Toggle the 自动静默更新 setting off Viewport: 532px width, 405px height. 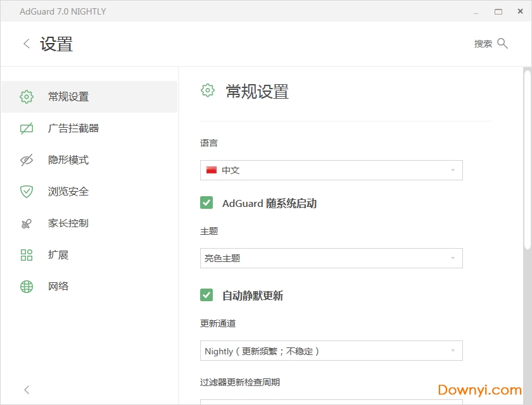pyautogui.click(x=206, y=295)
